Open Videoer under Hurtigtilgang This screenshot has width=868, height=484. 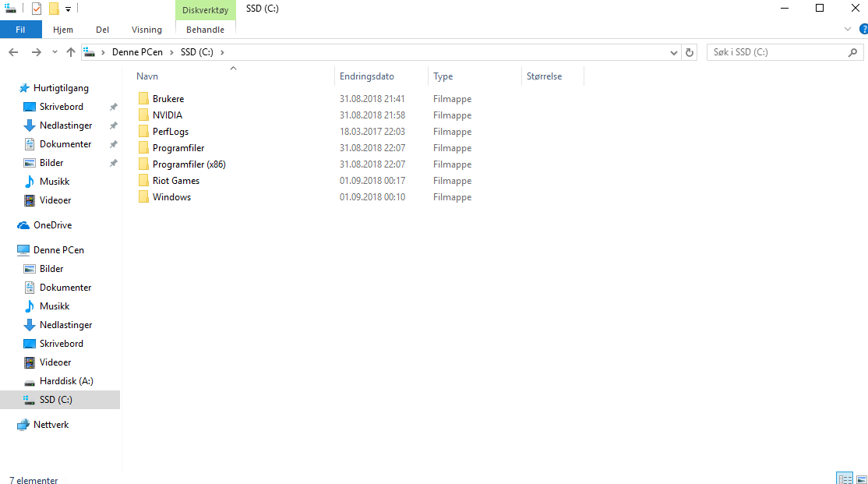click(55, 200)
